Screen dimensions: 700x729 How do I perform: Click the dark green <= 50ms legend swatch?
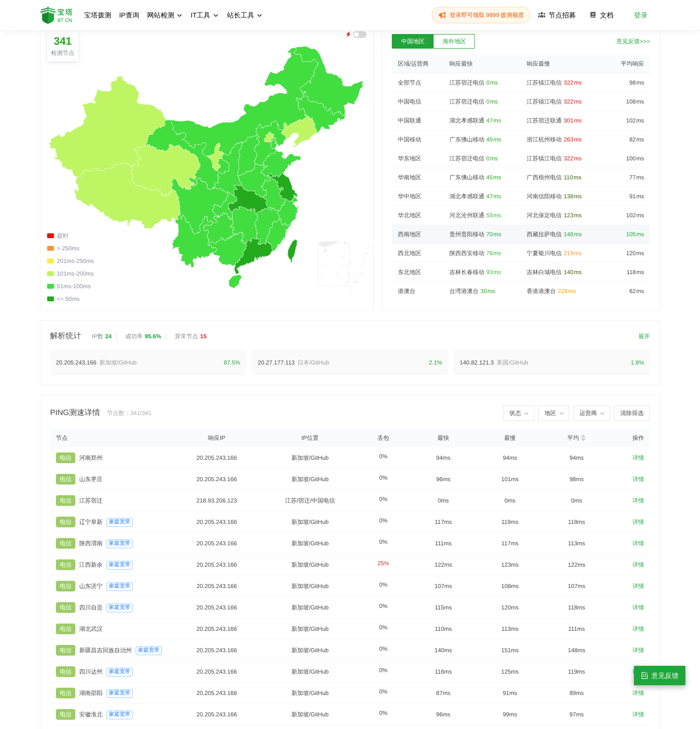pos(51,299)
